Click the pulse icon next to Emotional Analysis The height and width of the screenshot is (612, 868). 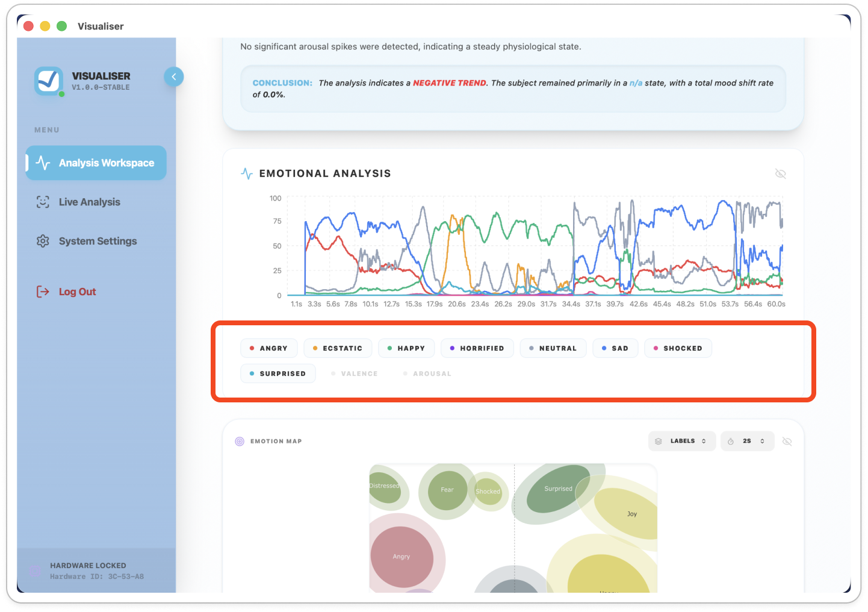point(247,173)
